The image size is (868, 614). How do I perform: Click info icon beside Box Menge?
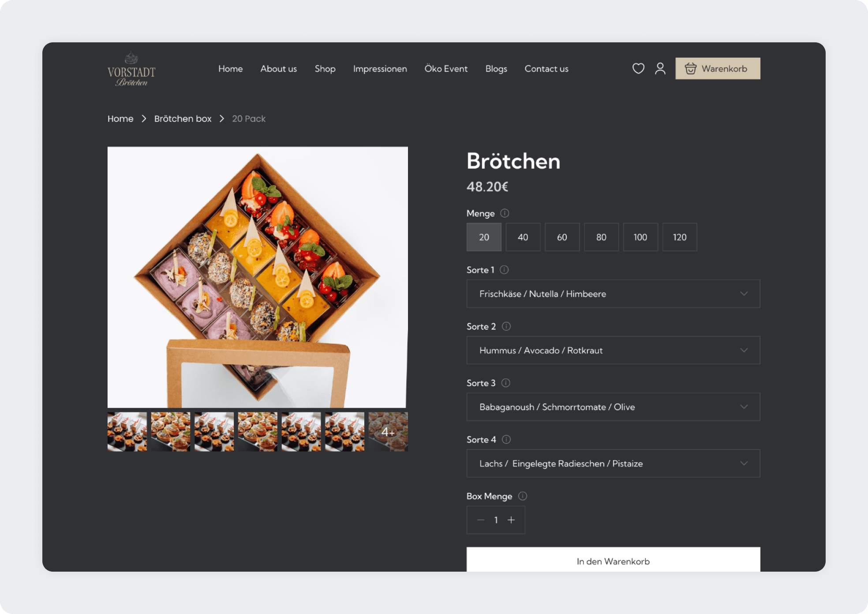pos(523,496)
